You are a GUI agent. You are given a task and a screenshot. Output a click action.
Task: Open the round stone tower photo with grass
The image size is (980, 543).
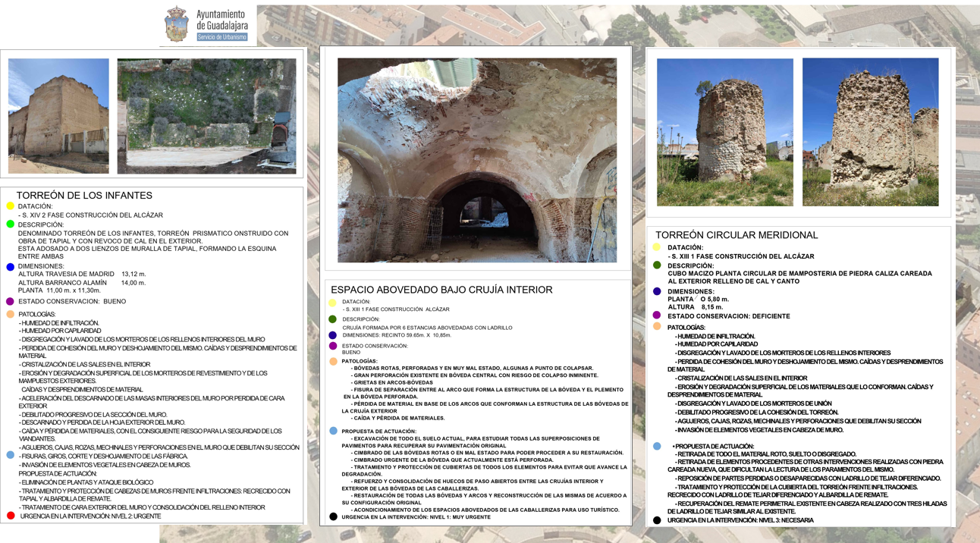pyautogui.click(x=724, y=132)
